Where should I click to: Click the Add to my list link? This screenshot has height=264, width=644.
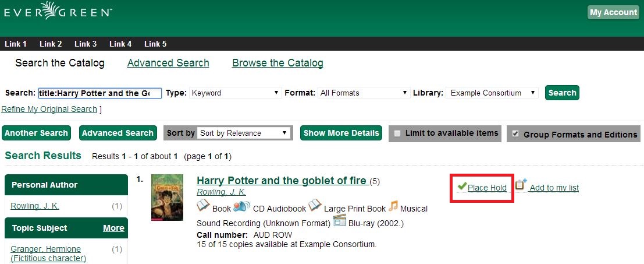(x=554, y=188)
